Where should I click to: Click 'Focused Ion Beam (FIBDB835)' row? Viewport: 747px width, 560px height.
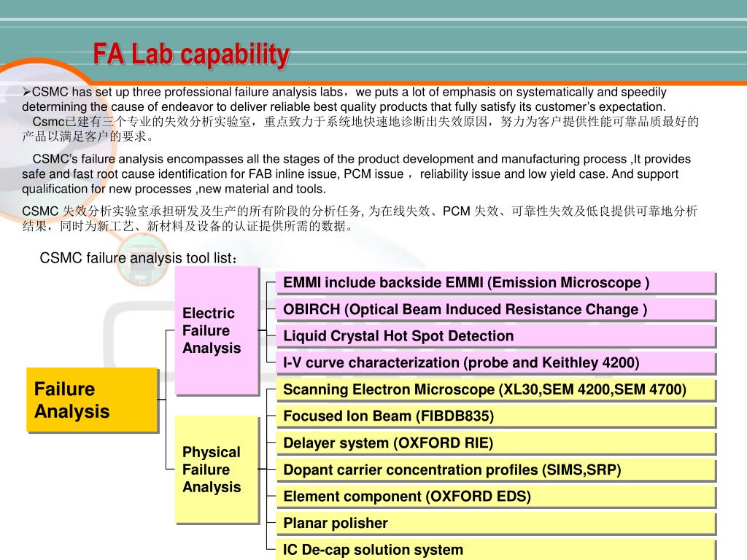click(x=495, y=416)
